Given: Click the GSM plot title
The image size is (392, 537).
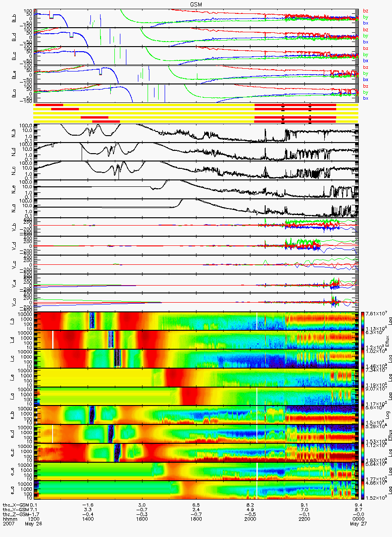Looking at the screenshot, I should (x=196, y=4).
